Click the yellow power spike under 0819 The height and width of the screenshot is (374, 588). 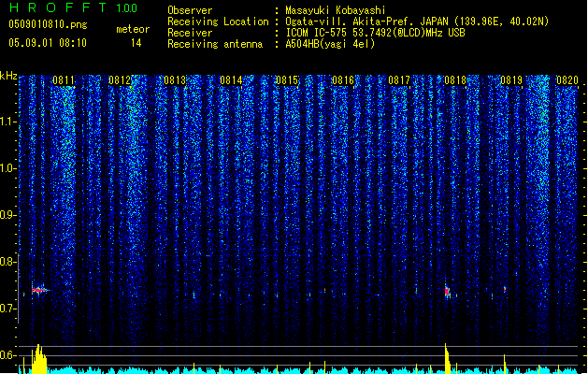click(x=505, y=364)
